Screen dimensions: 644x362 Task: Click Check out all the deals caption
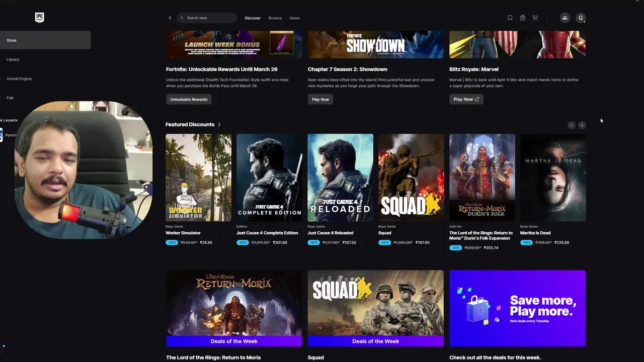pyautogui.click(x=495, y=357)
